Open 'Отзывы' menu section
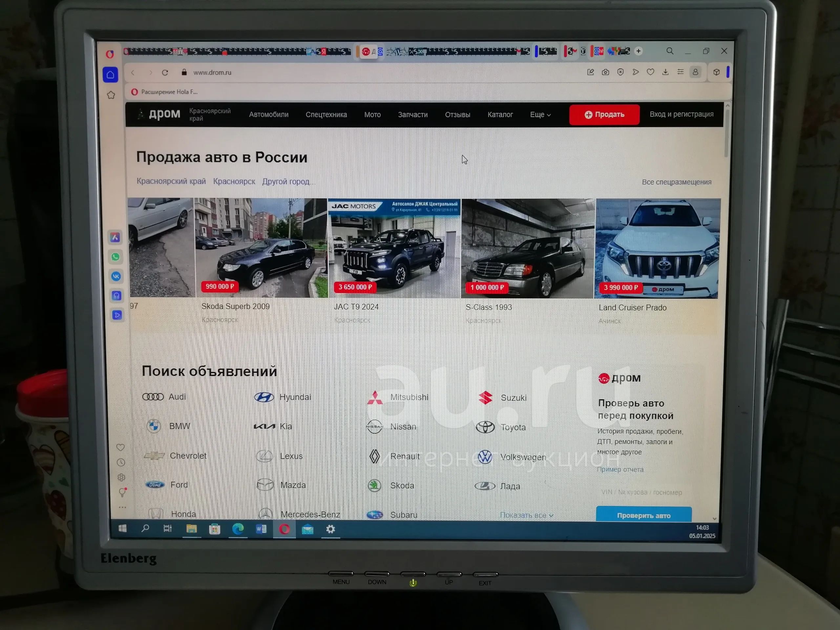Image resolution: width=840 pixels, height=630 pixels. point(458,115)
